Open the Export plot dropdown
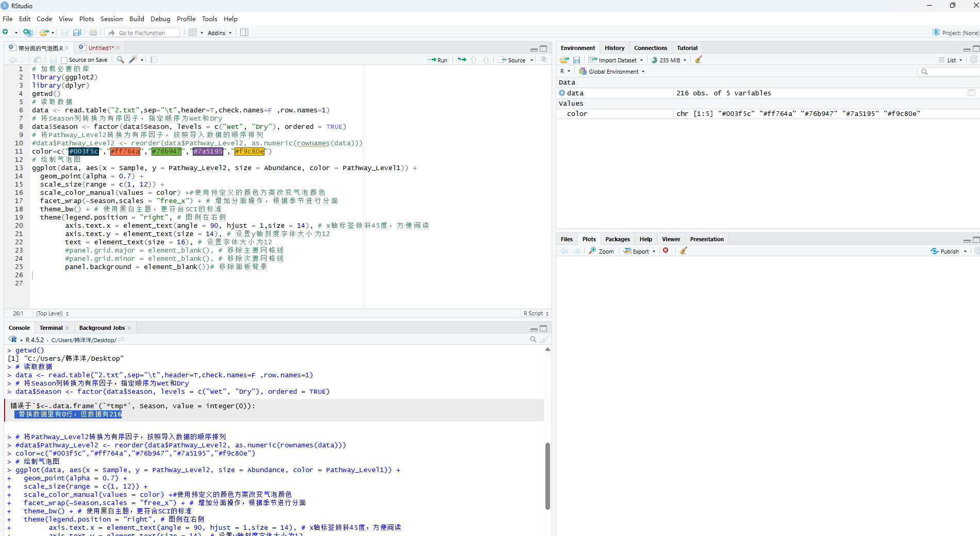The width and height of the screenshot is (980, 536). pyautogui.click(x=639, y=251)
